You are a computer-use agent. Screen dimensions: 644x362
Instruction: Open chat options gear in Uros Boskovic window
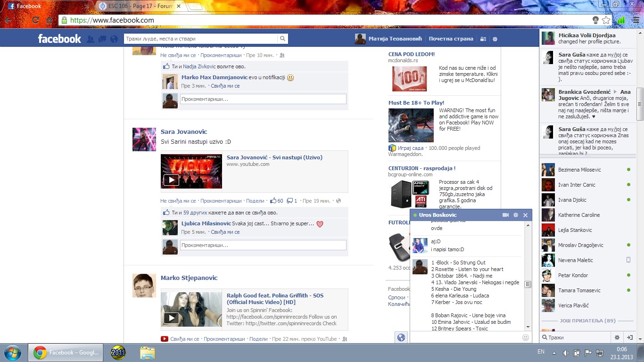(x=516, y=215)
